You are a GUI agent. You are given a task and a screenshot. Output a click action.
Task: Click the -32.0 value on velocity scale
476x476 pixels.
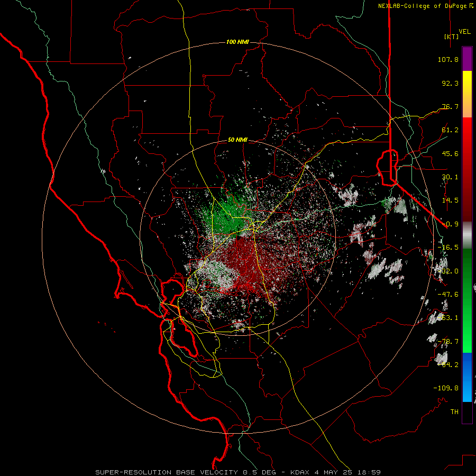pos(448,271)
